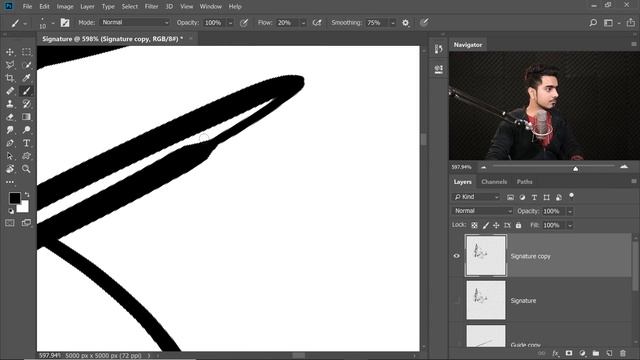This screenshot has height=360, width=640.
Task: Select the Move tool
Action: [10, 52]
